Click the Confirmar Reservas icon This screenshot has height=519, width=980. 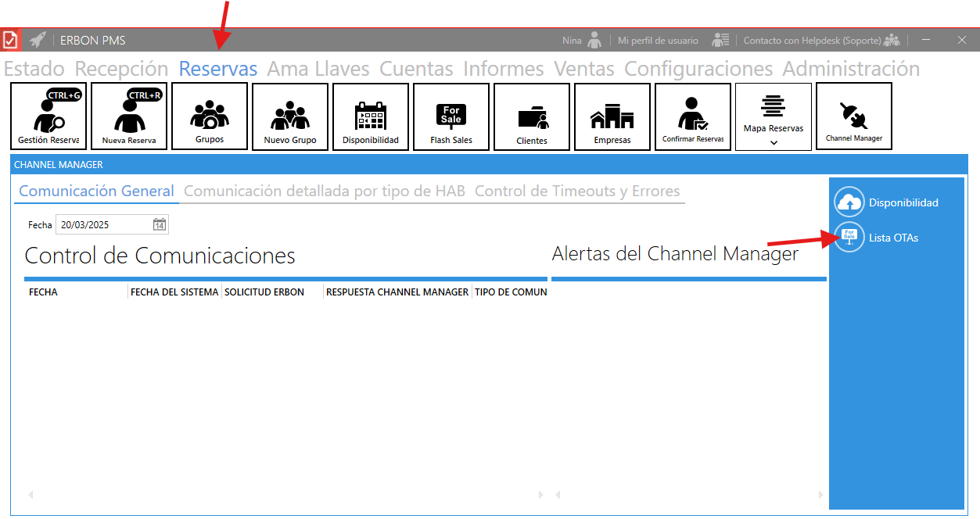coord(693,116)
